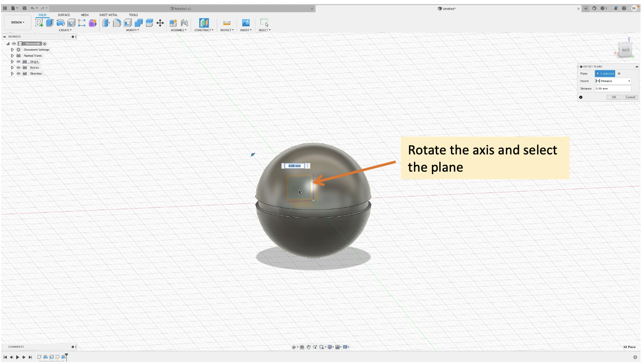Screen dimensions: 641x364
Task: Open a new design tab with plus
Action: [586, 8]
